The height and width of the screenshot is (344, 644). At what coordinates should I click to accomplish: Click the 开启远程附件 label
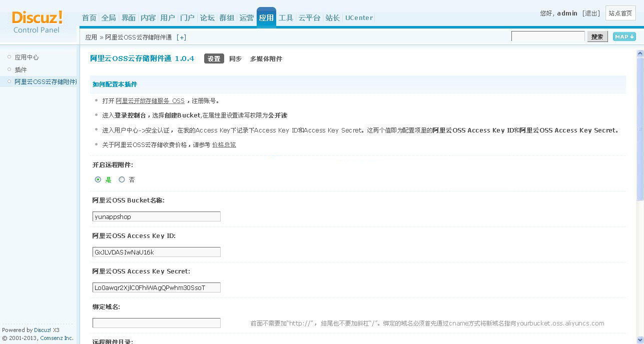[113, 165]
